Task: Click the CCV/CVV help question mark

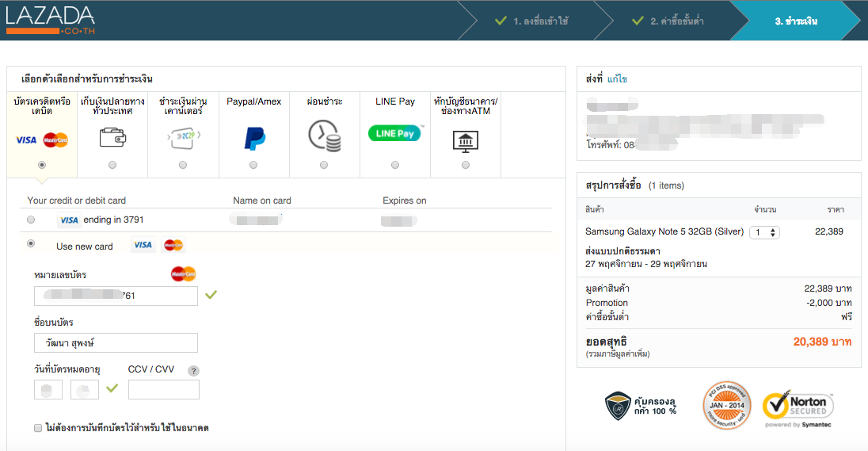Action: [x=193, y=371]
